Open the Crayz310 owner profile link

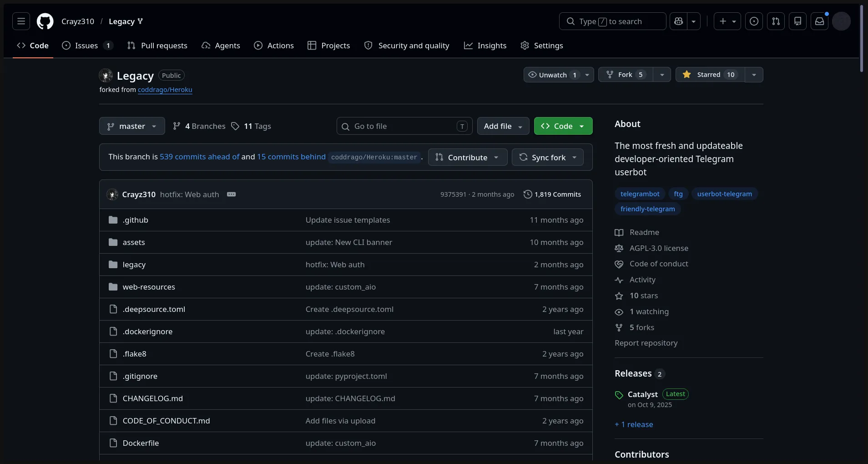(78, 21)
